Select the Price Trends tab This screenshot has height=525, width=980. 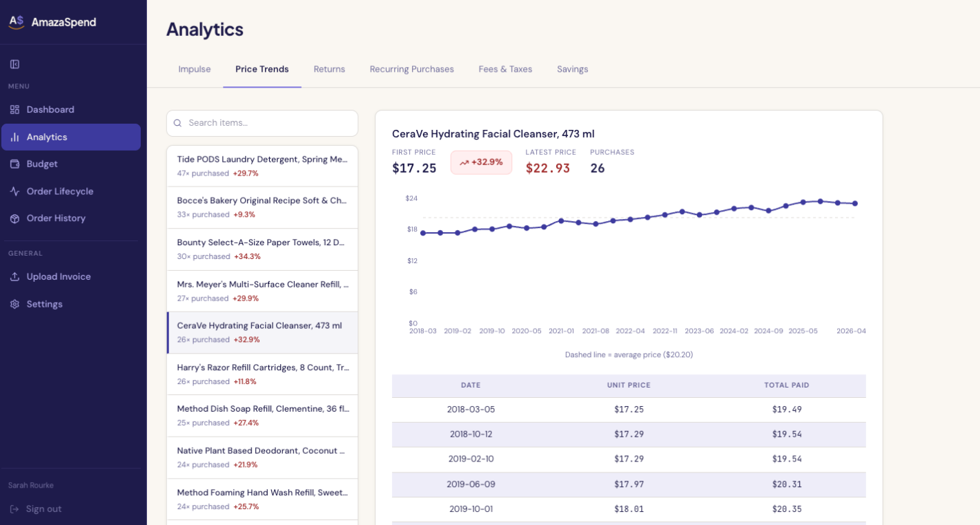click(262, 69)
